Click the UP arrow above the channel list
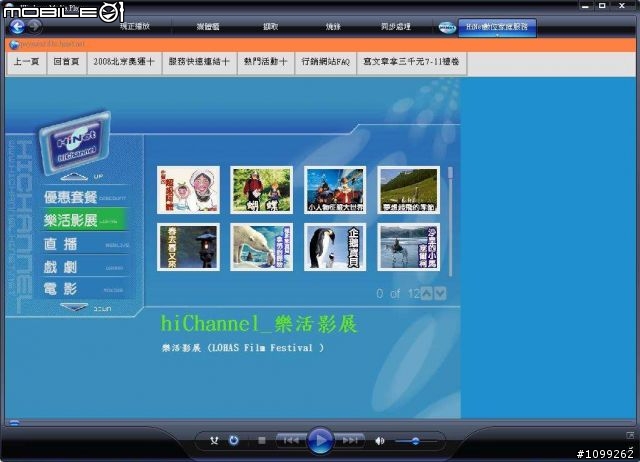Screen dimensions: 640x462 (74, 177)
